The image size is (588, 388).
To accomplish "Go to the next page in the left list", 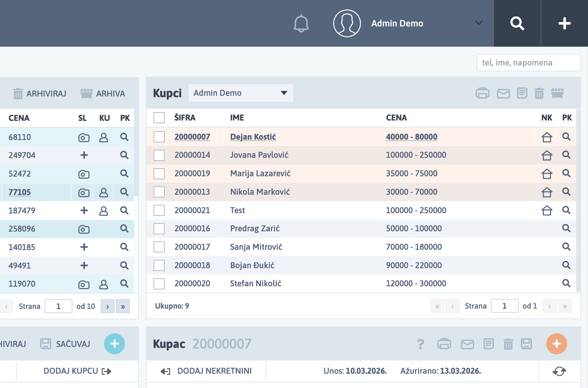I will click(x=108, y=306).
